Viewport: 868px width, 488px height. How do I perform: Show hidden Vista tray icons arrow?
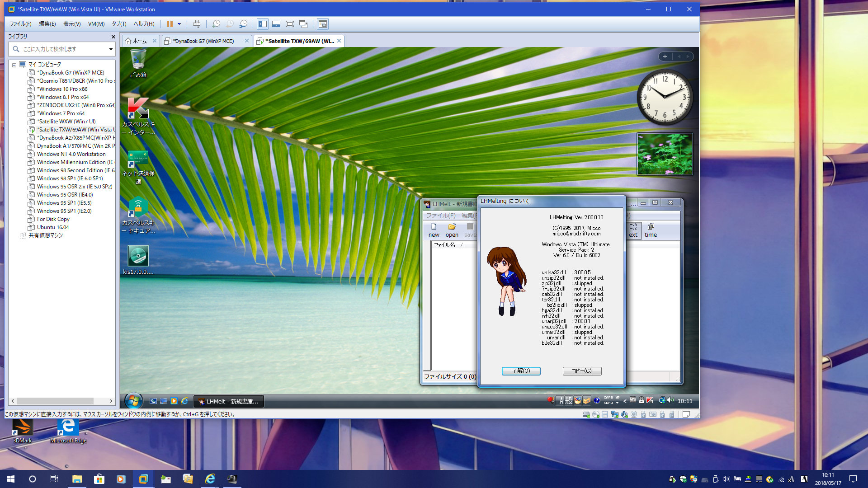tap(625, 401)
